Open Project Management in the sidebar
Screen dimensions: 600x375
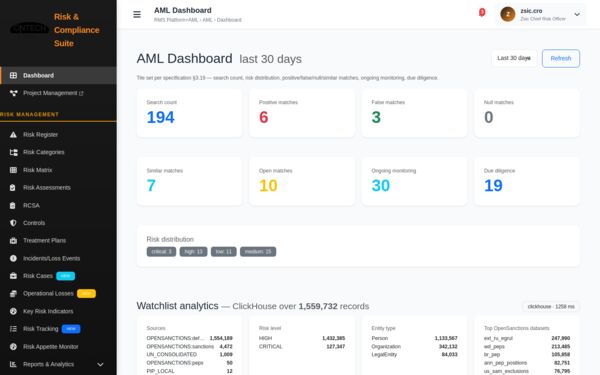click(58, 93)
